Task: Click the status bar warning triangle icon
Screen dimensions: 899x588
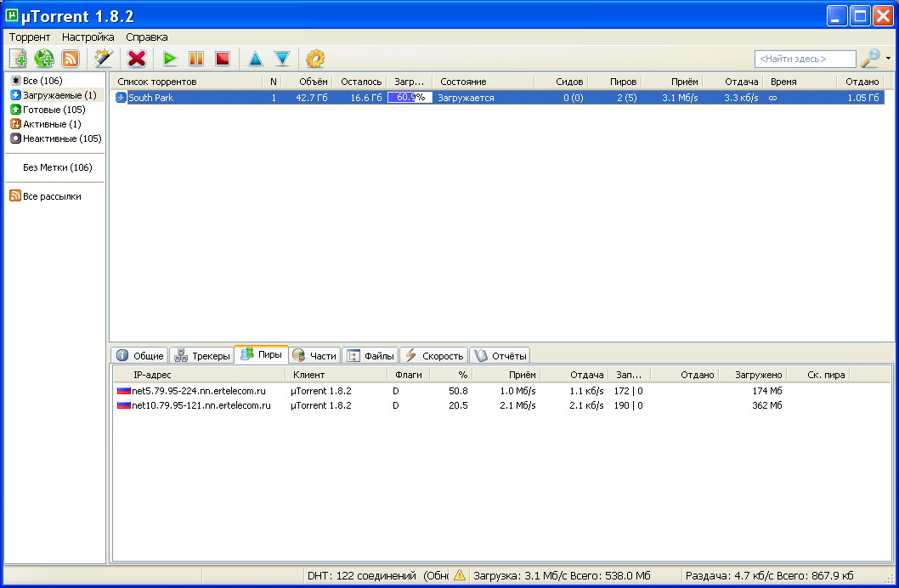Action: pyautogui.click(x=460, y=574)
